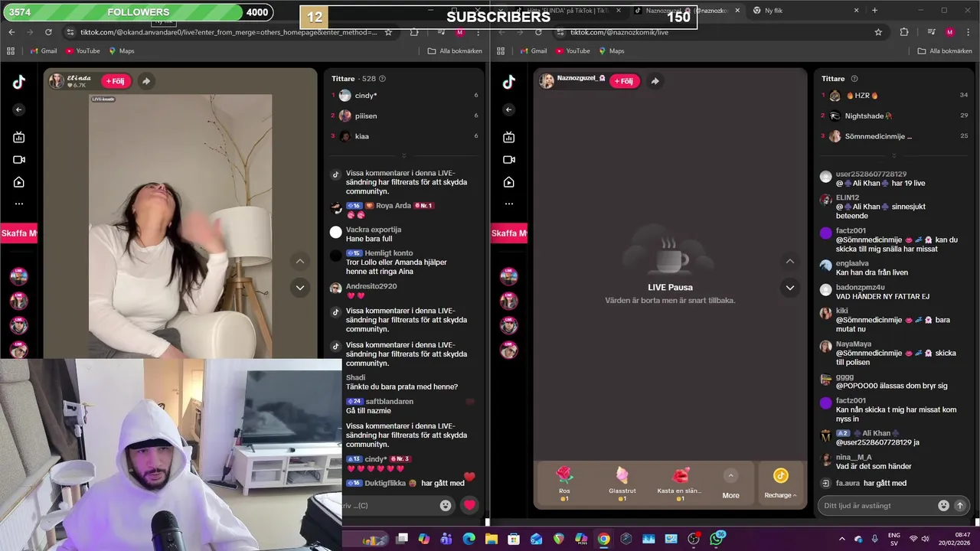Follow Elinda with the Följ button
Image resolution: width=980 pixels, height=551 pixels.
pos(116,81)
